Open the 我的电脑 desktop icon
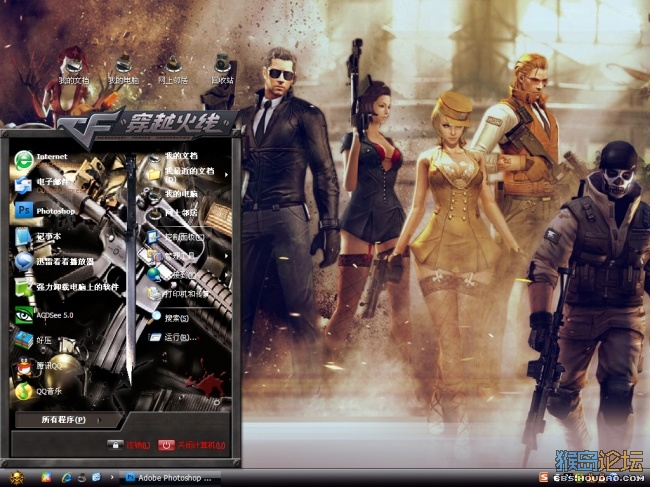This screenshot has width=650, height=487. [x=124, y=70]
